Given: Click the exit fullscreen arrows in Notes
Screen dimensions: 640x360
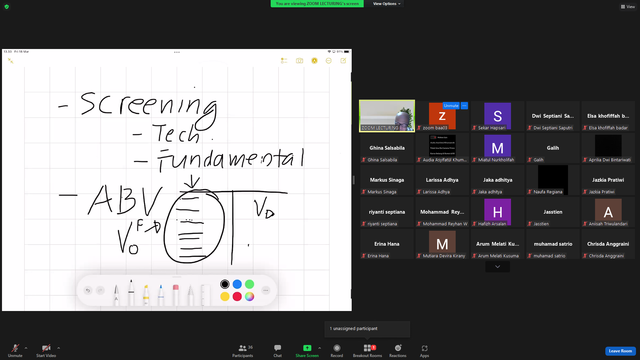Looking at the screenshot, I should click(11, 61).
